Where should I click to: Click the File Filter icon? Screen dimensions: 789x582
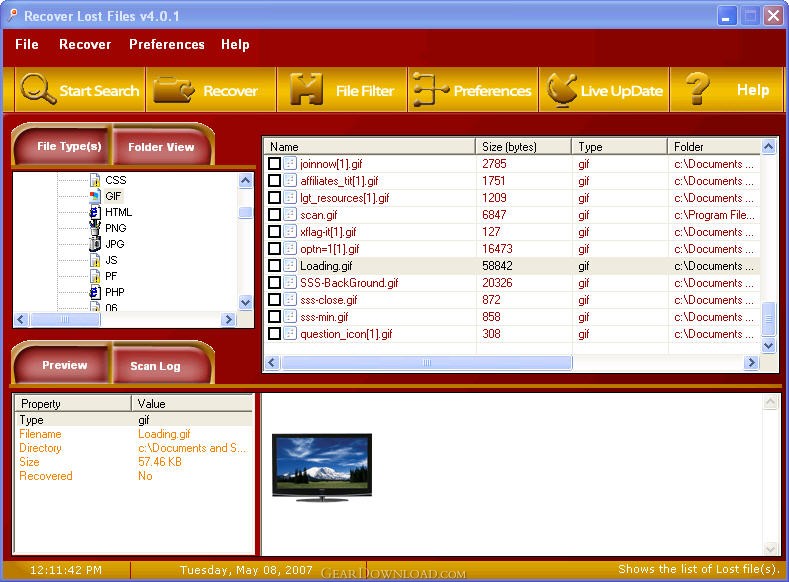click(x=306, y=89)
